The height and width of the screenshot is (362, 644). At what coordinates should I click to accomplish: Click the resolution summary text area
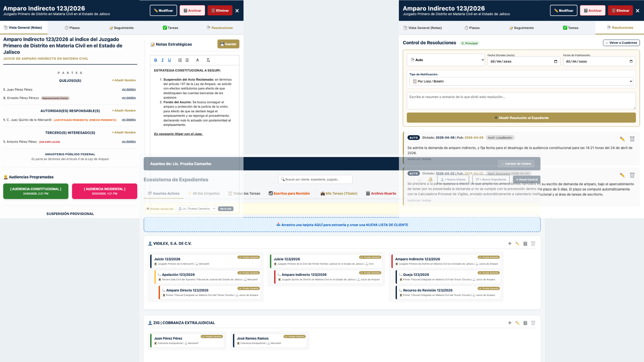[x=521, y=101]
